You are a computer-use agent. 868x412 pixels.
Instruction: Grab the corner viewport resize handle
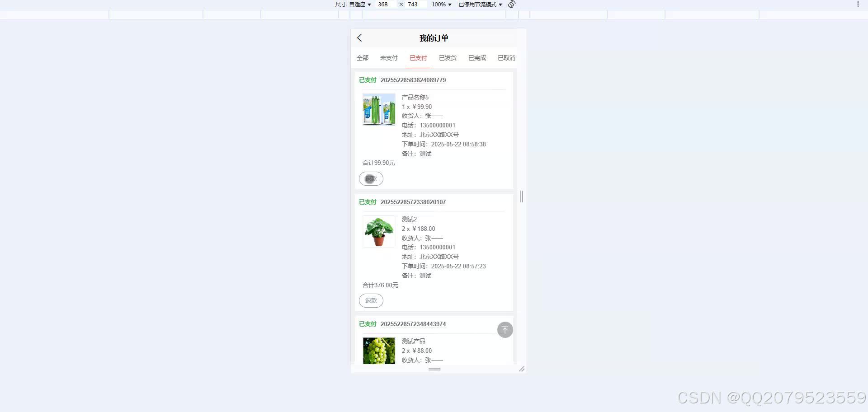click(522, 369)
